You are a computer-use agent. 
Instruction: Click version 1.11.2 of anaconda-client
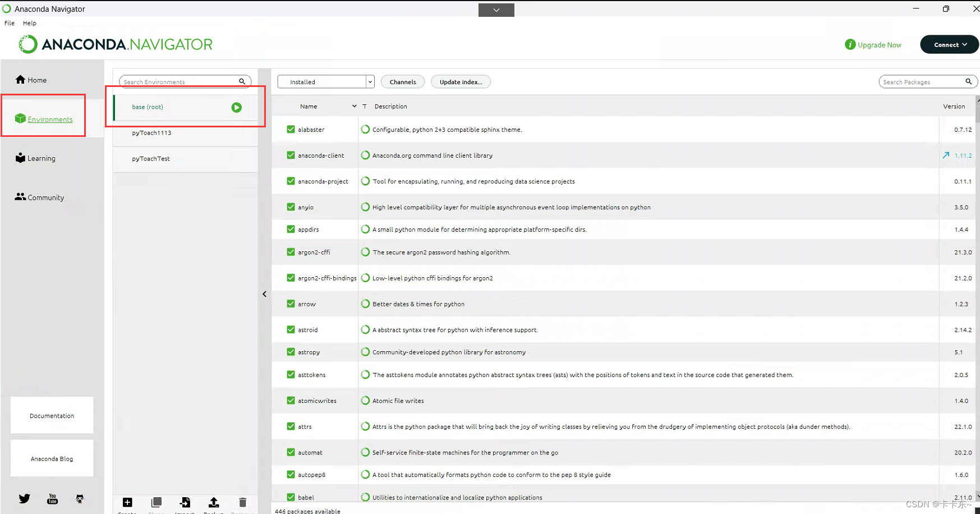pos(963,155)
